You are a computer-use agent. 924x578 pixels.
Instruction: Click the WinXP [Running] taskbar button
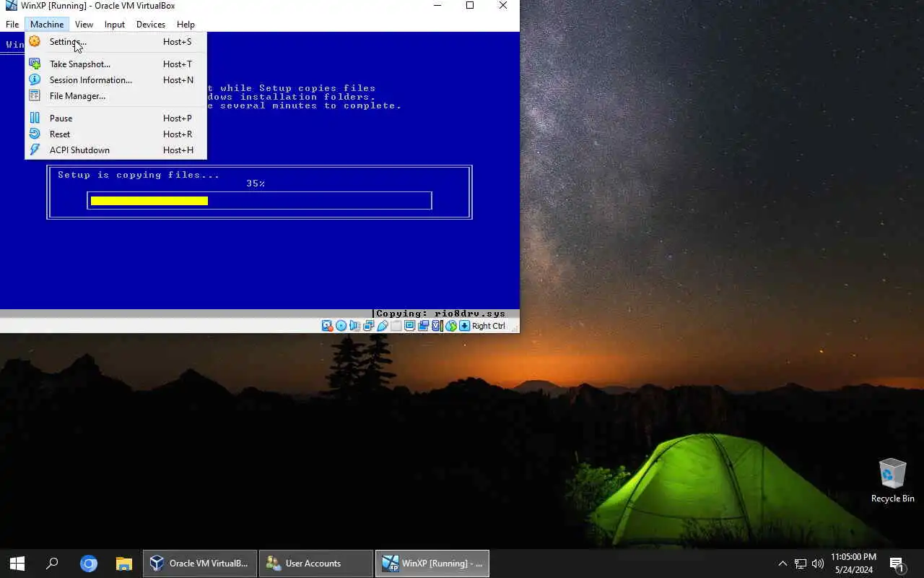click(x=432, y=564)
